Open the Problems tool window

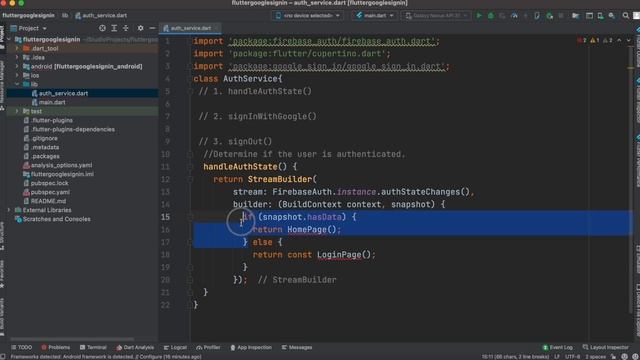click(56, 347)
